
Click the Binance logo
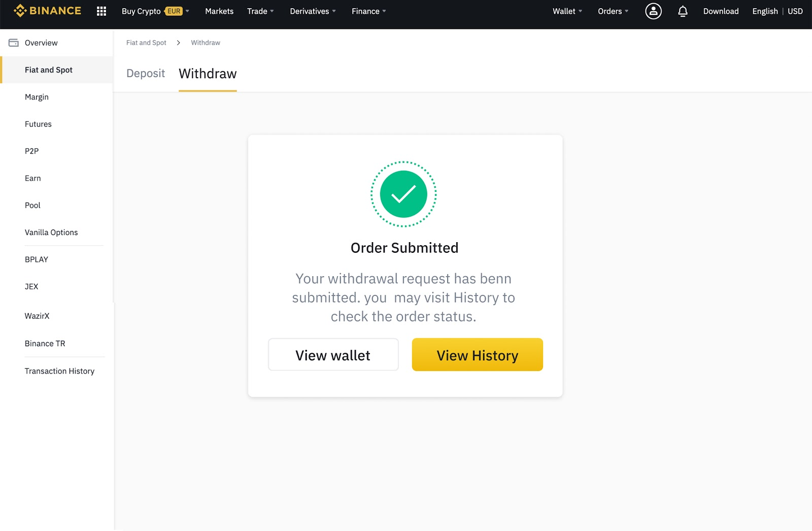47,11
